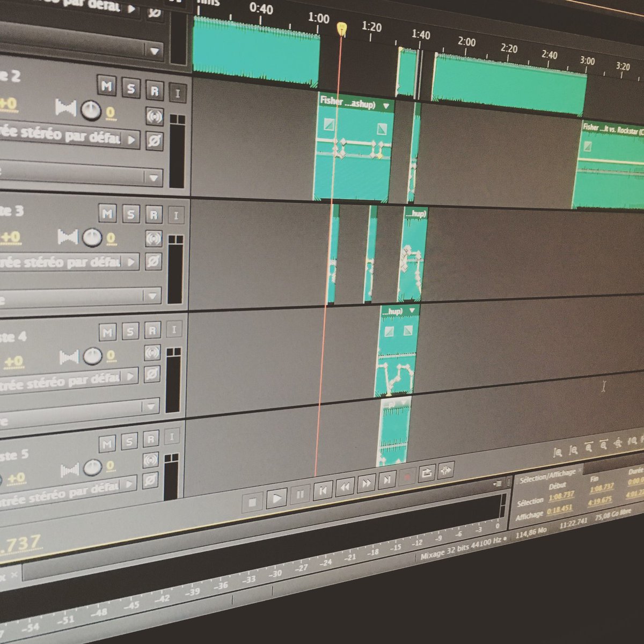Click track 2 volume value +0
Image resolution: width=644 pixels, height=644 pixels.
[x=8, y=104]
